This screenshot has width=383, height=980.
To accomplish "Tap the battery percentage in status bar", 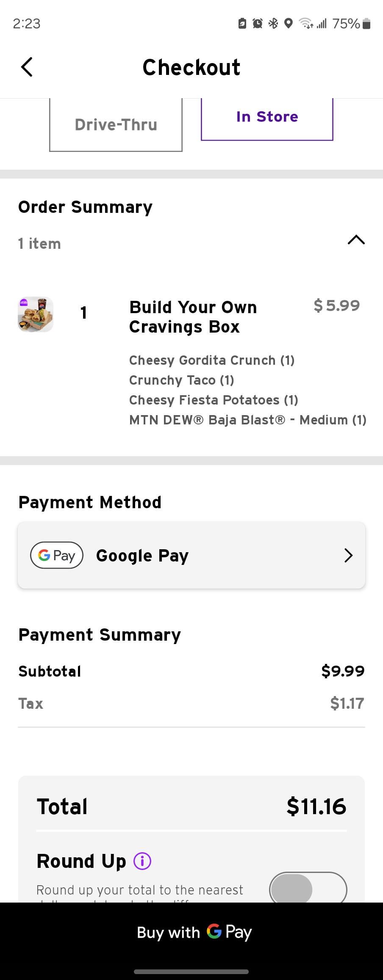I will (x=346, y=24).
